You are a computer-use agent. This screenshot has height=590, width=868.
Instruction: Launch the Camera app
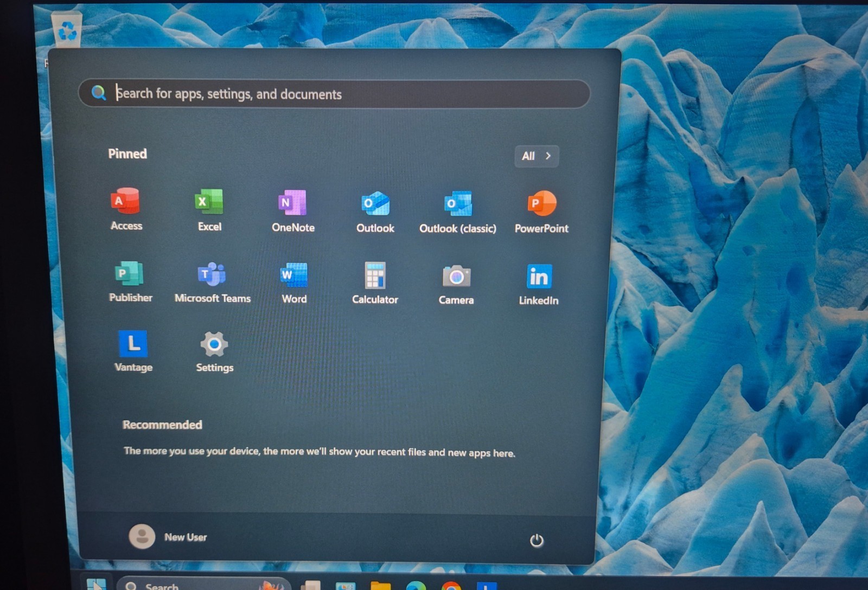click(456, 284)
